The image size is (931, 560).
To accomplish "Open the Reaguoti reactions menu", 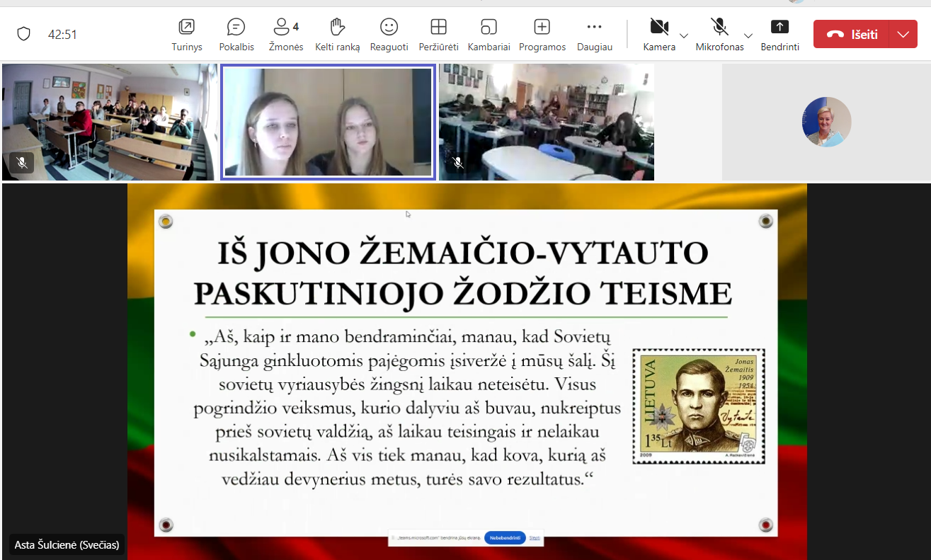I will click(389, 35).
